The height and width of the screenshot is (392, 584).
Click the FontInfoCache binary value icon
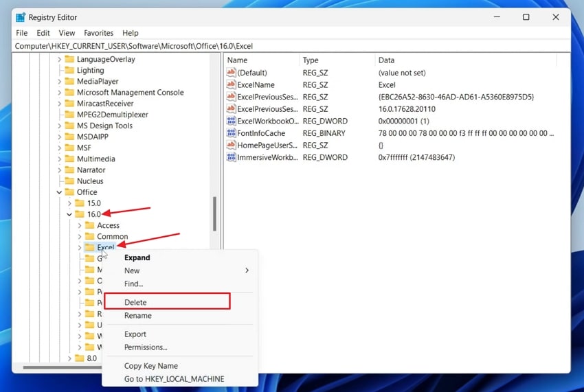pyautogui.click(x=232, y=133)
